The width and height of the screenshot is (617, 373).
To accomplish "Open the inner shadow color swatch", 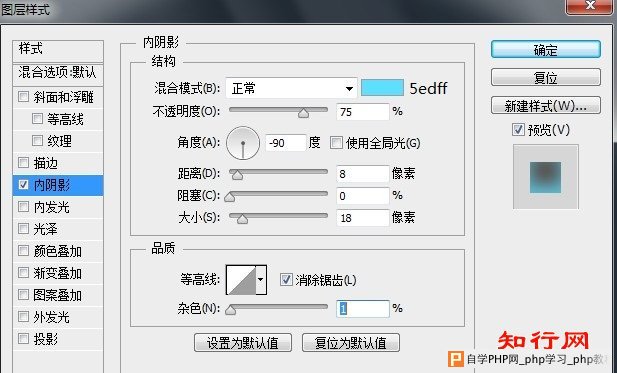I will point(382,88).
